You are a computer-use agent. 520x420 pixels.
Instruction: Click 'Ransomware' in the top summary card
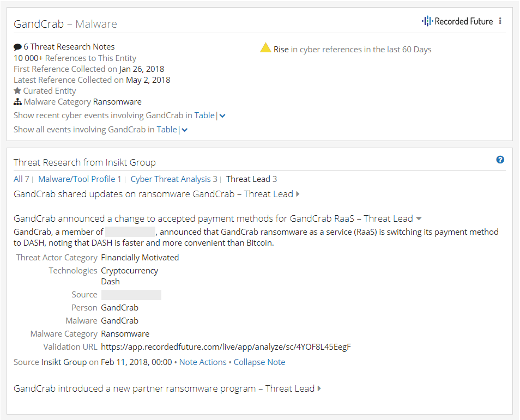click(x=117, y=102)
